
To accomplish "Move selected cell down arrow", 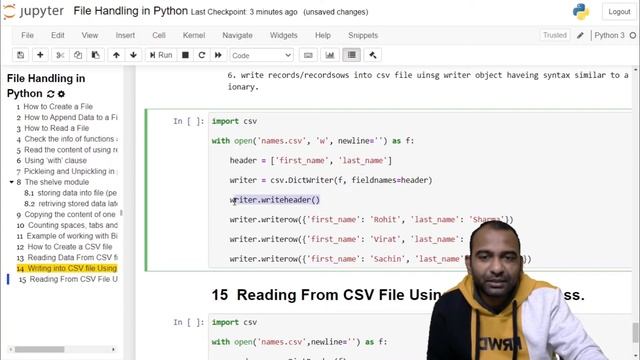I will pyautogui.click(x=133, y=55).
